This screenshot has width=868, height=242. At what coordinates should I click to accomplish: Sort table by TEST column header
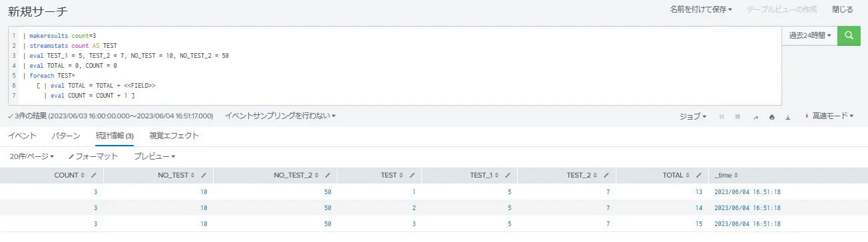392,176
